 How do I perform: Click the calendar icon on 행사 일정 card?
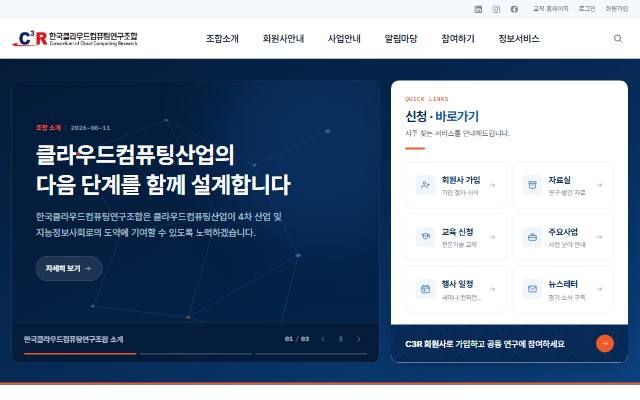point(425,289)
